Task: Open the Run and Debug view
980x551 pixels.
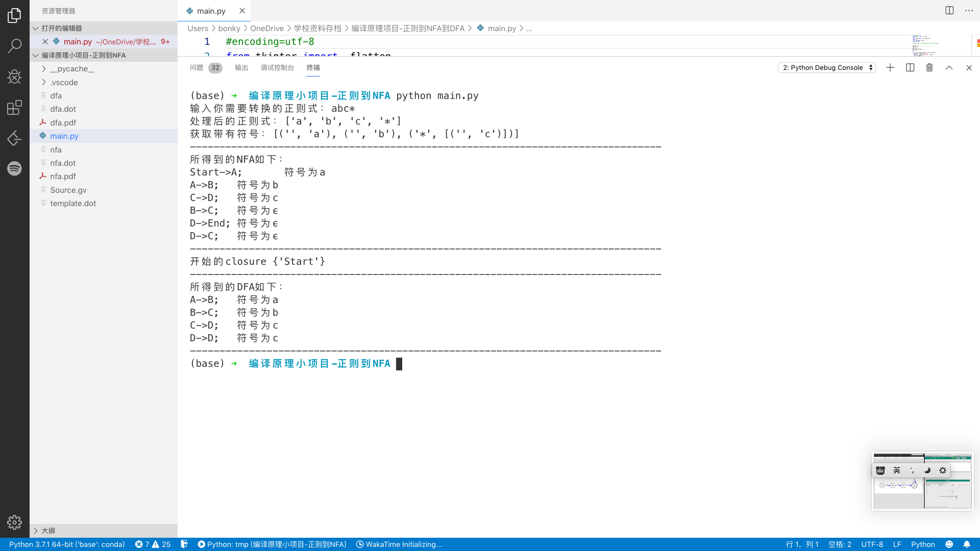Action: pos(14,77)
